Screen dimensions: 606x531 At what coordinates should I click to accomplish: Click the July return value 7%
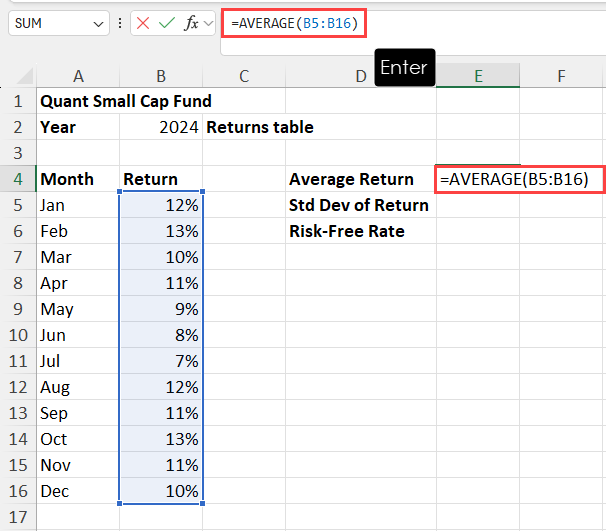click(161, 361)
